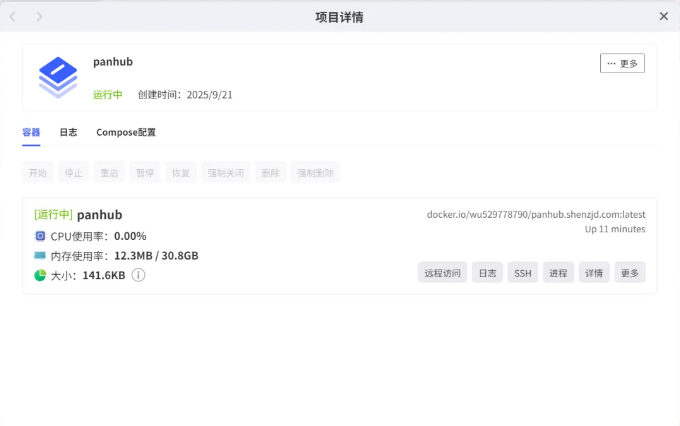Click the 开始 button
Image resolution: width=680 pixels, height=426 pixels.
[38, 173]
